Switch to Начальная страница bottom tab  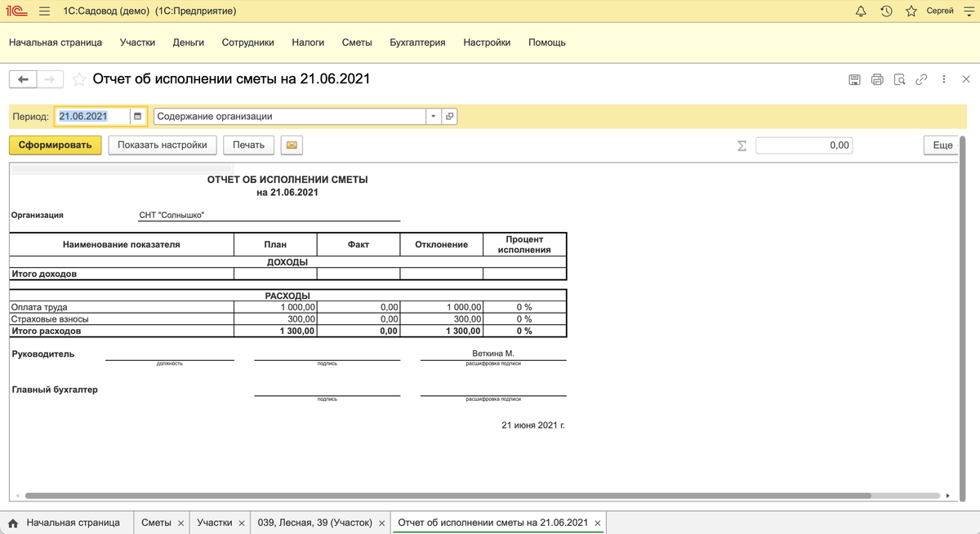65,523
